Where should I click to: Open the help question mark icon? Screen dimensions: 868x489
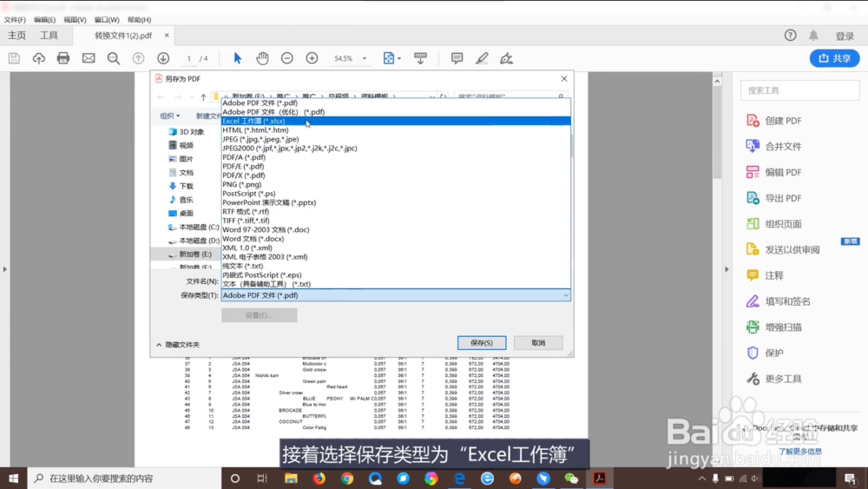pos(790,36)
